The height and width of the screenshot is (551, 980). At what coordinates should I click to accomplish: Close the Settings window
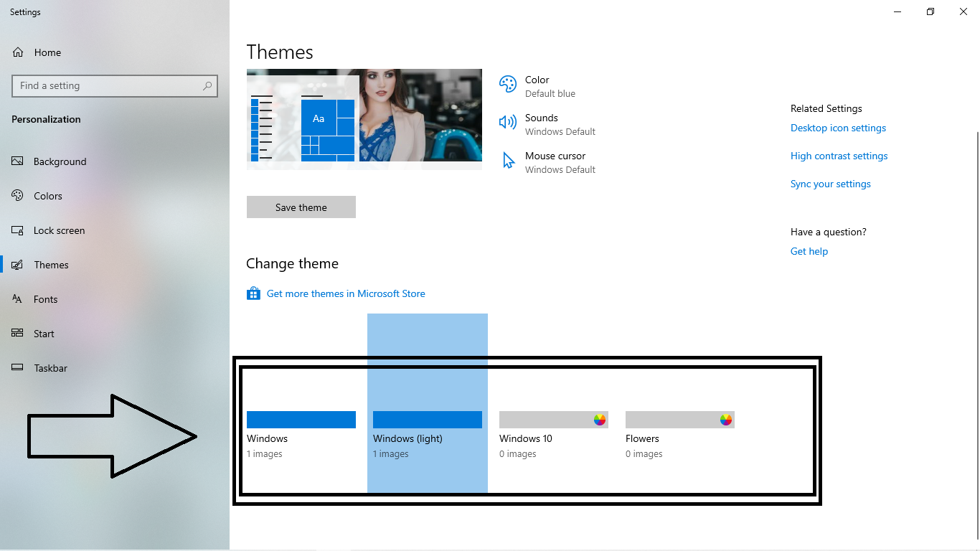(x=963, y=11)
